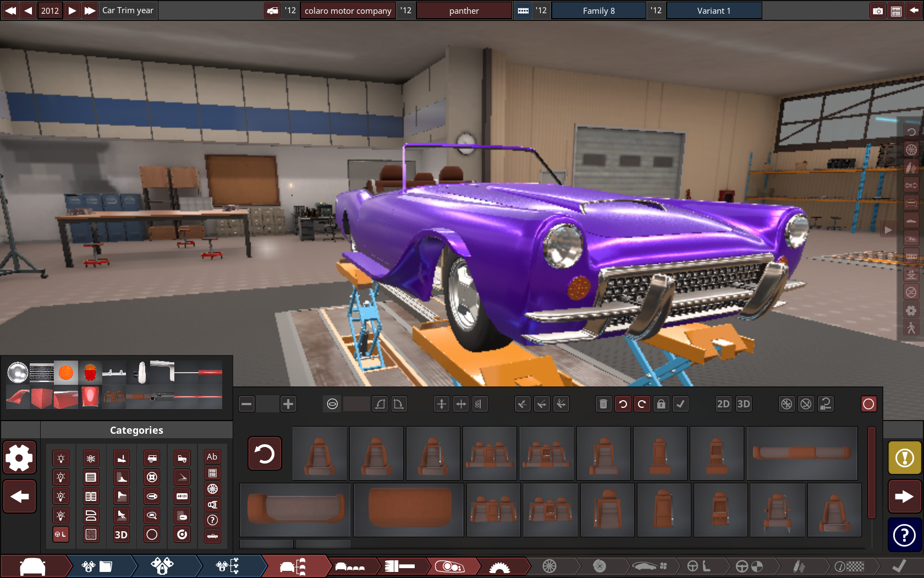The width and height of the screenshot is (924, 578).
Task: Select the Text (Ab) fixture category
Action: (x=212, y=457)
